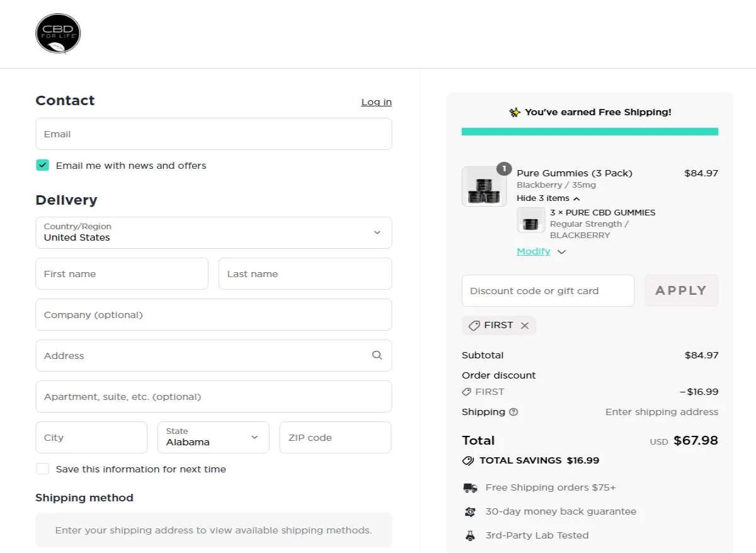
Task: Expand the chevron next to Modify
Action: pos(562,251)
